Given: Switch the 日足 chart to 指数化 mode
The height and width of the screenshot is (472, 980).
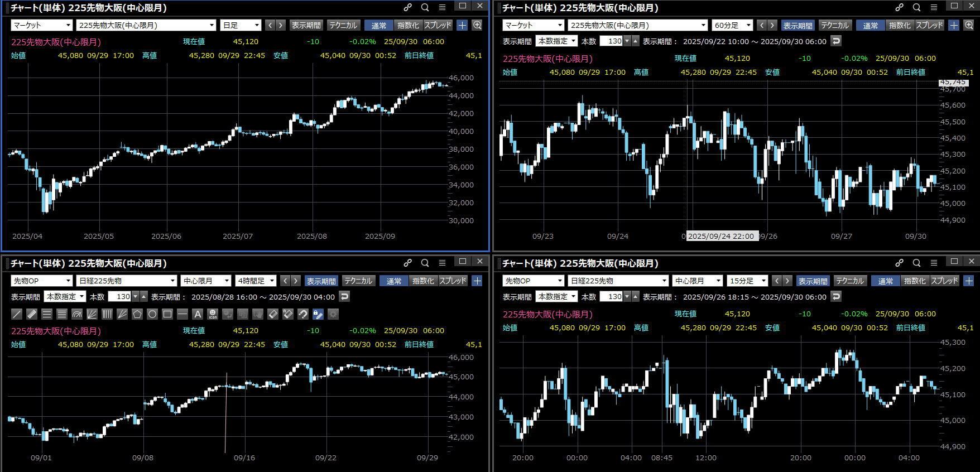Looking at the screenshot, I should pyautogui.click(x=408, y=25).
